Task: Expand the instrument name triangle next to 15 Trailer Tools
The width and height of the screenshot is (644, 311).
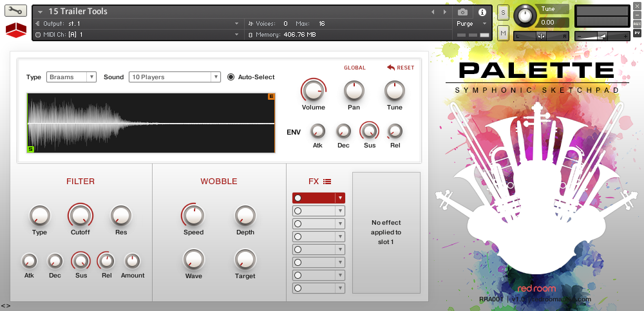Action: [x=40, y=12]
